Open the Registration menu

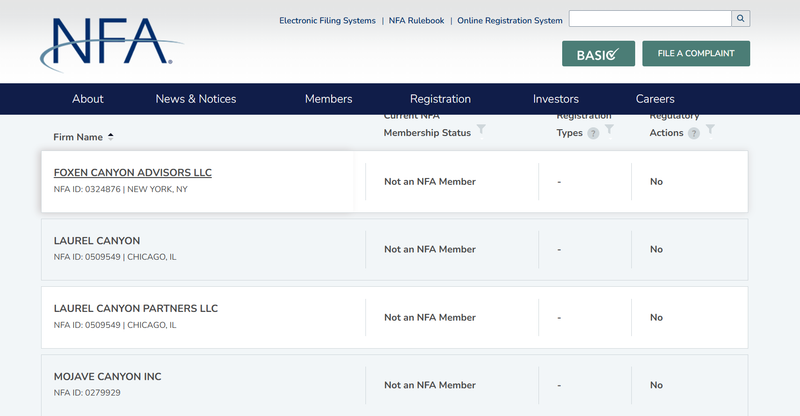point(440,99)
